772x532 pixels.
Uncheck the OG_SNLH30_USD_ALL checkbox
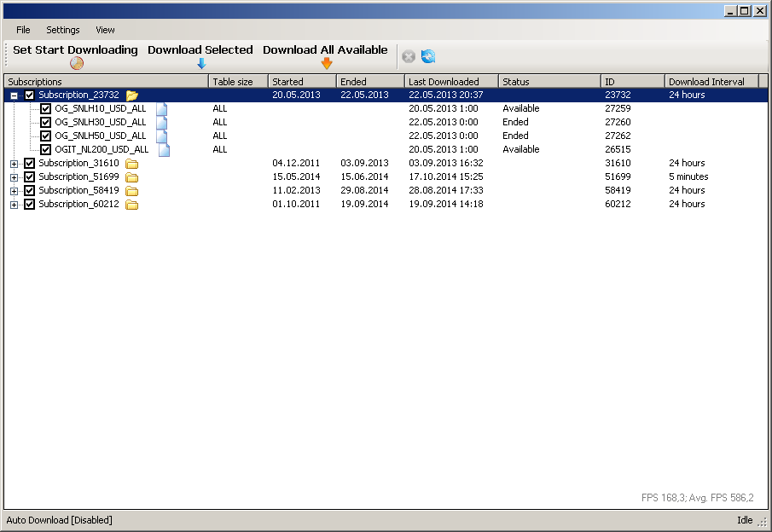(46, 123)
